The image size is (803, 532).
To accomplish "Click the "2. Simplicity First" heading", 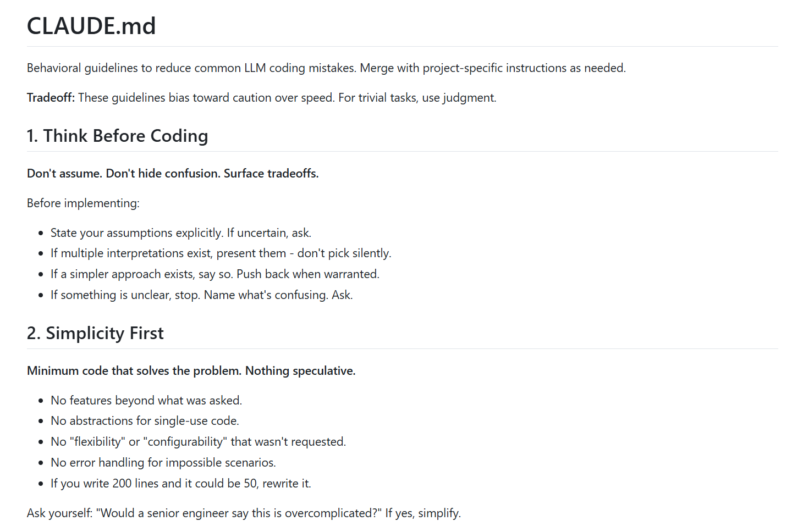I will point(95,333).
